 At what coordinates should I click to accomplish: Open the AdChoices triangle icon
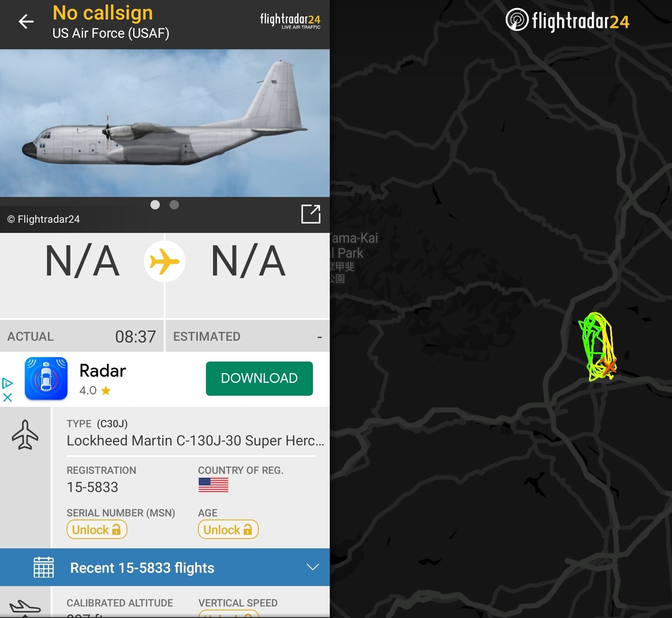pos(8,383)
